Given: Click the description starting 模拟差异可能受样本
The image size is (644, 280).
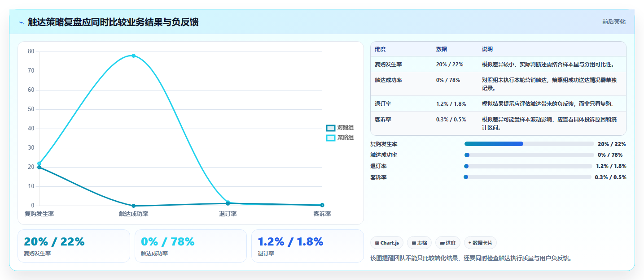Looking at the screenshot, I should pos(549,124).
